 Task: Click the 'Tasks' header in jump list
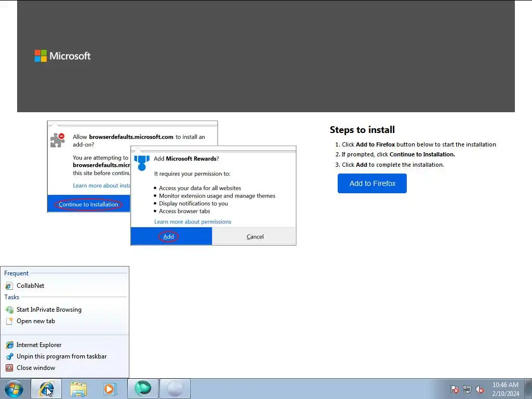(11, 297)
